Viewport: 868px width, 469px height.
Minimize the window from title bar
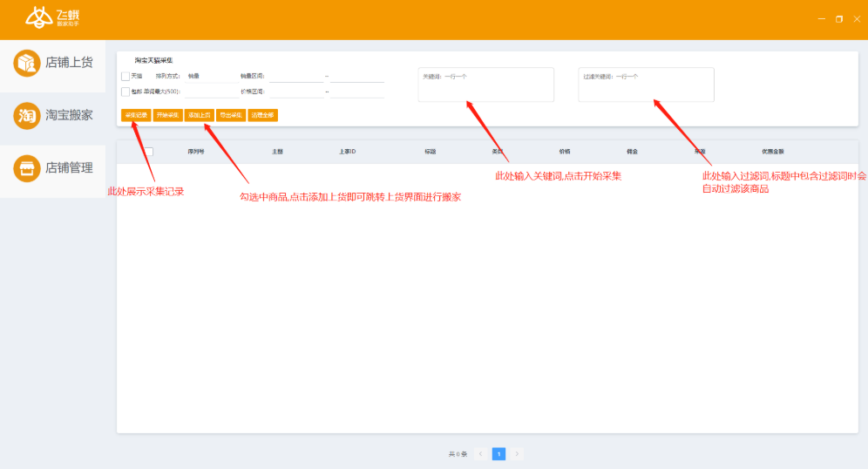click(x=821, y=18)
